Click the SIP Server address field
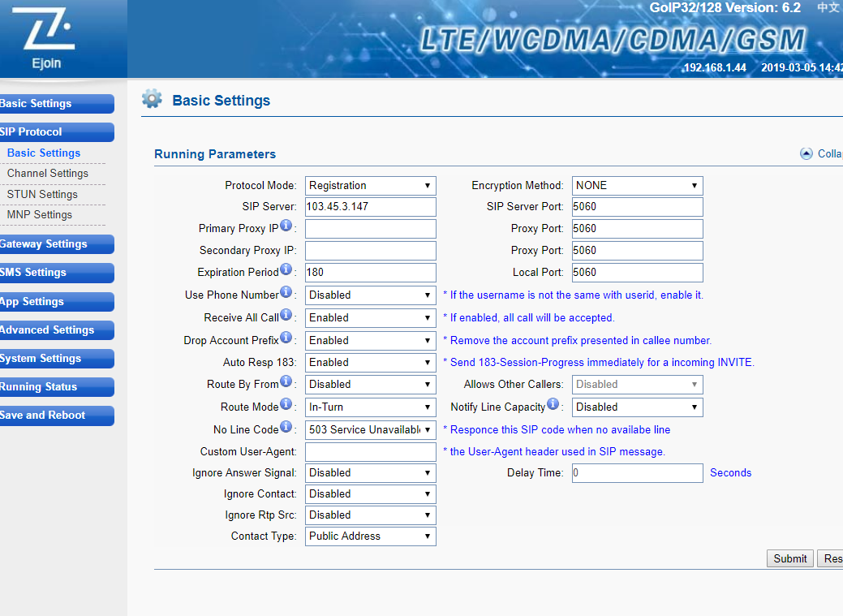This screenshot has width=843, height=616. tap(370, 207)
